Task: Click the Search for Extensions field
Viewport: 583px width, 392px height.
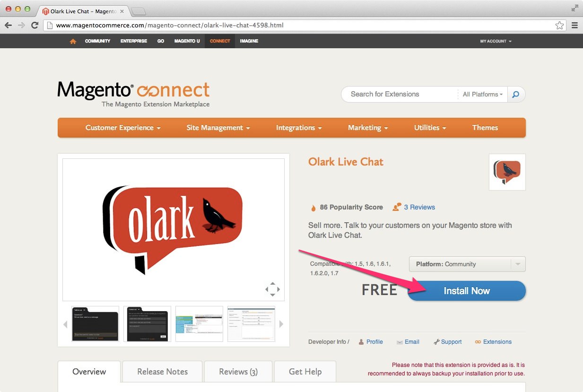Action: tap(400, 95)
